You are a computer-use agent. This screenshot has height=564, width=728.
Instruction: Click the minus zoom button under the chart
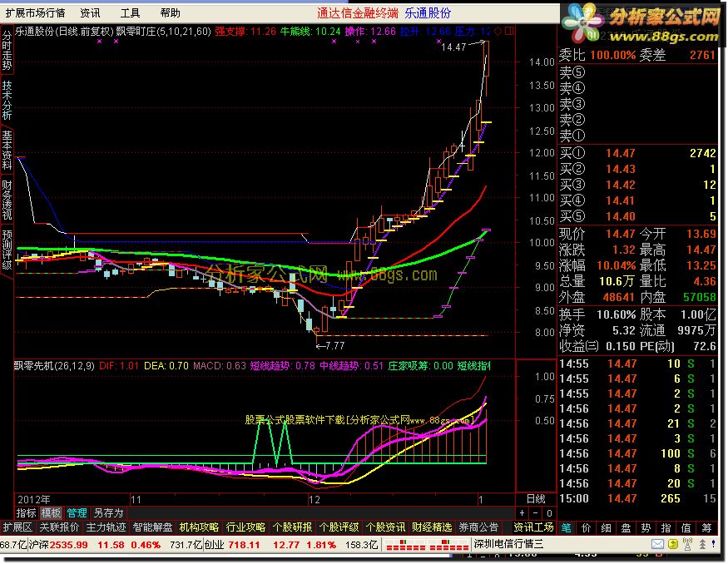click(x=535, y=513)
